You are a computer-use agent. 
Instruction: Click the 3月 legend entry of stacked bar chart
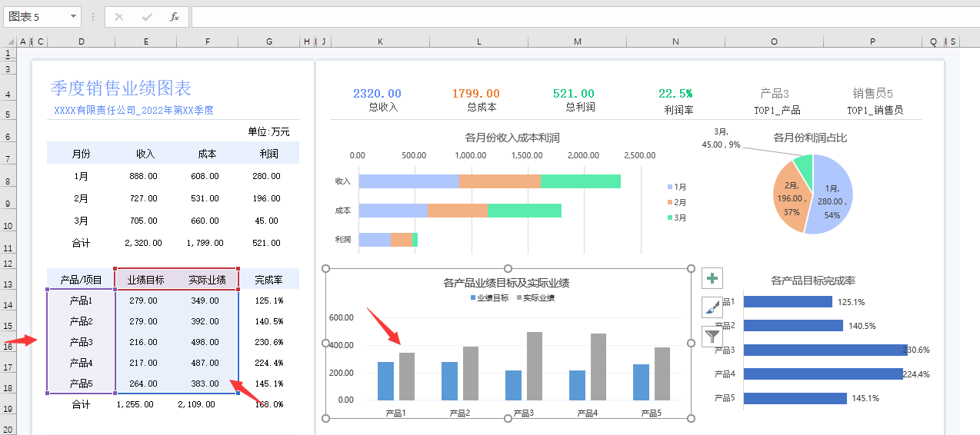pyautogui.click(x=678, y=217)
